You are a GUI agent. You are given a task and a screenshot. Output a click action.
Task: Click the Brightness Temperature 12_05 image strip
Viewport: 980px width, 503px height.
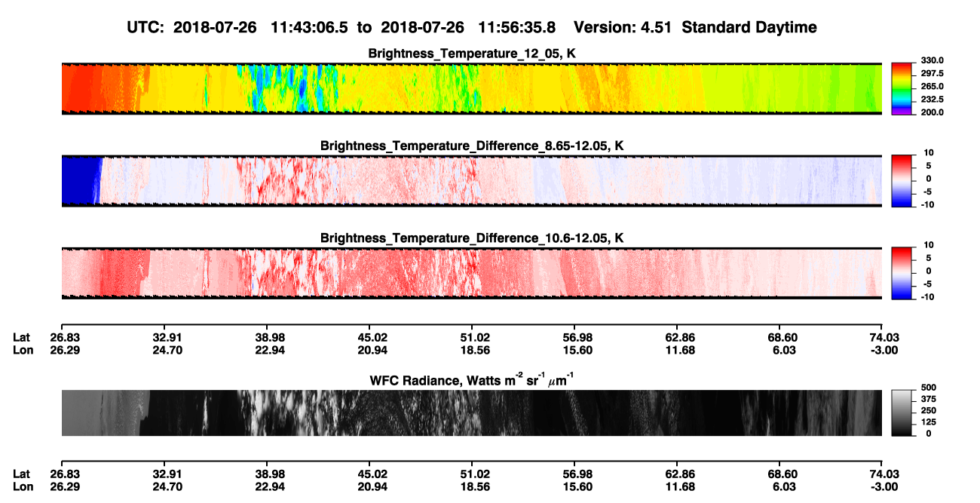pos(472,88)
